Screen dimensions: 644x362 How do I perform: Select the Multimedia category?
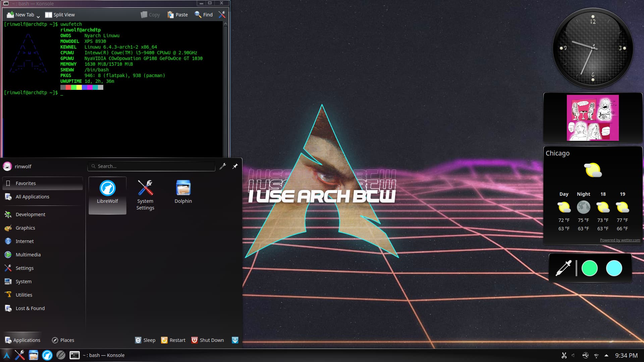coord(28,255)
